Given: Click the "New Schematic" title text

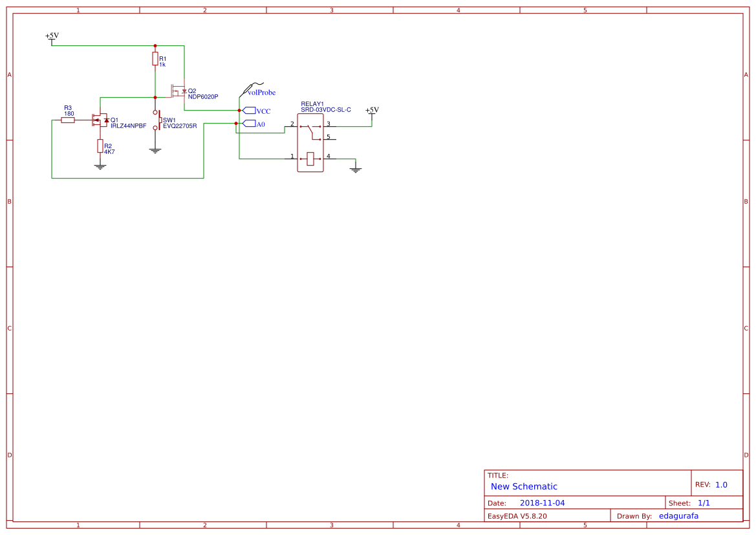Looking at the screenshot, I should 524,486.
